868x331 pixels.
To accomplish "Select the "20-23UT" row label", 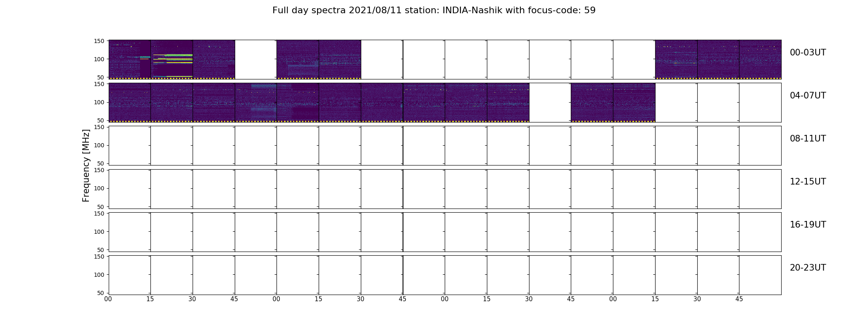I will pos(808,268).
